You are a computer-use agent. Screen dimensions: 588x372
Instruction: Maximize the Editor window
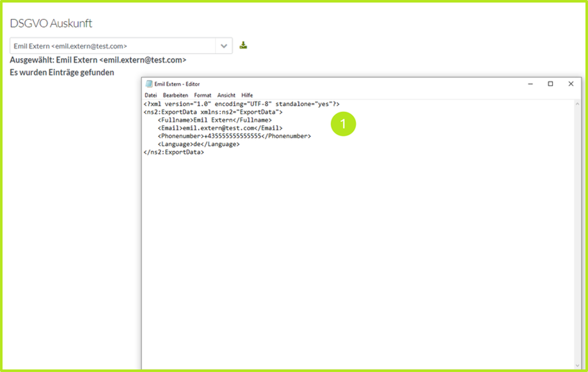pos(551,84)
